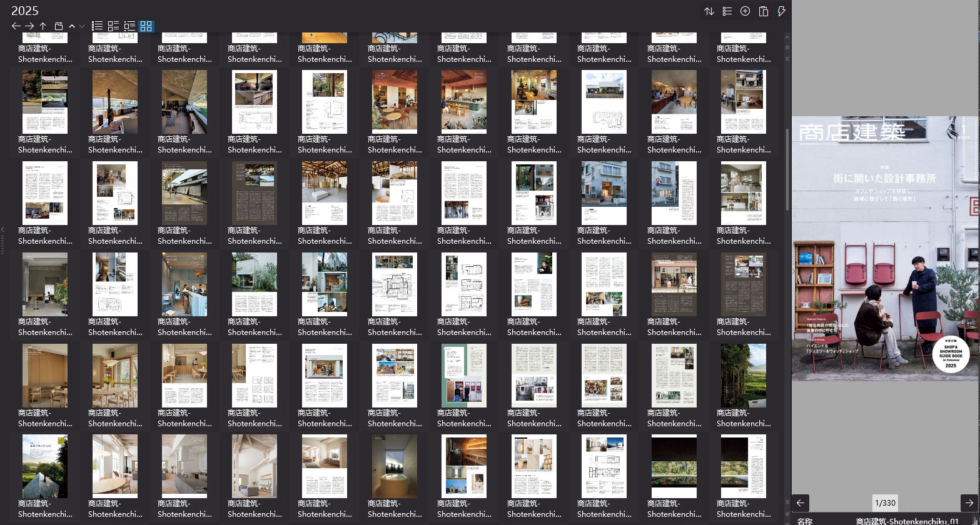Open the sort order options

709,11
